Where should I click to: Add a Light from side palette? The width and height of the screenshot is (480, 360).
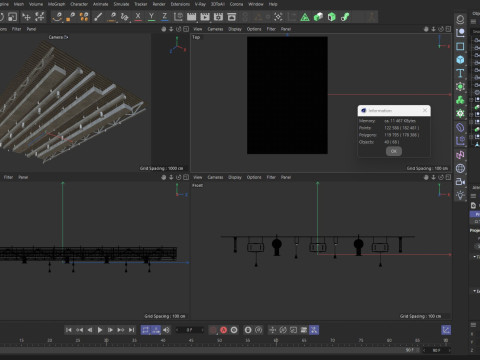(x=460, y=195)
